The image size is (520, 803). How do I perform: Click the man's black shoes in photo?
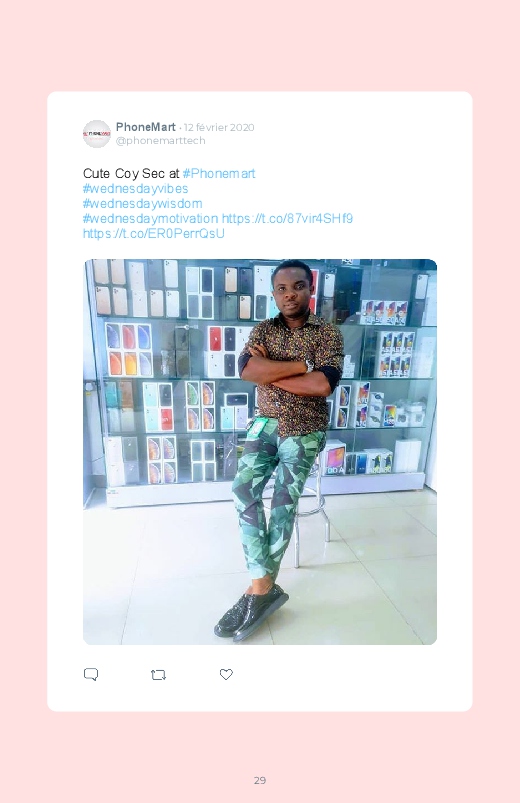click(252, 612)
